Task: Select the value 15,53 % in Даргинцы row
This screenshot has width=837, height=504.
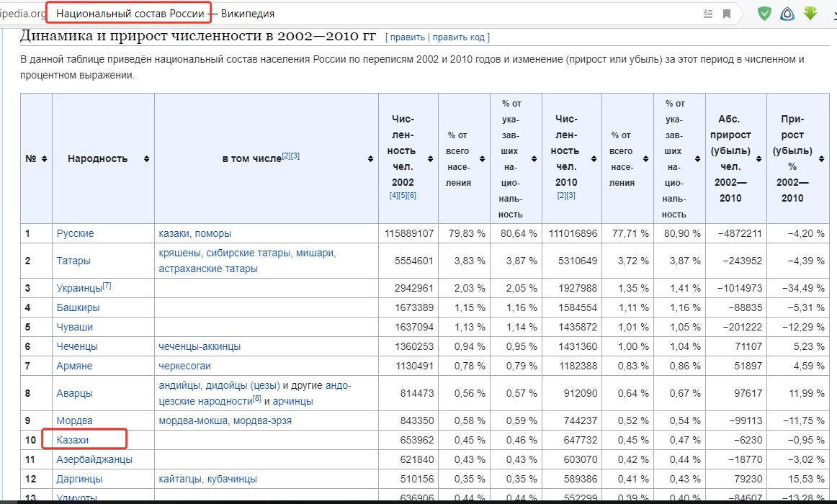Action: [806, 479]
